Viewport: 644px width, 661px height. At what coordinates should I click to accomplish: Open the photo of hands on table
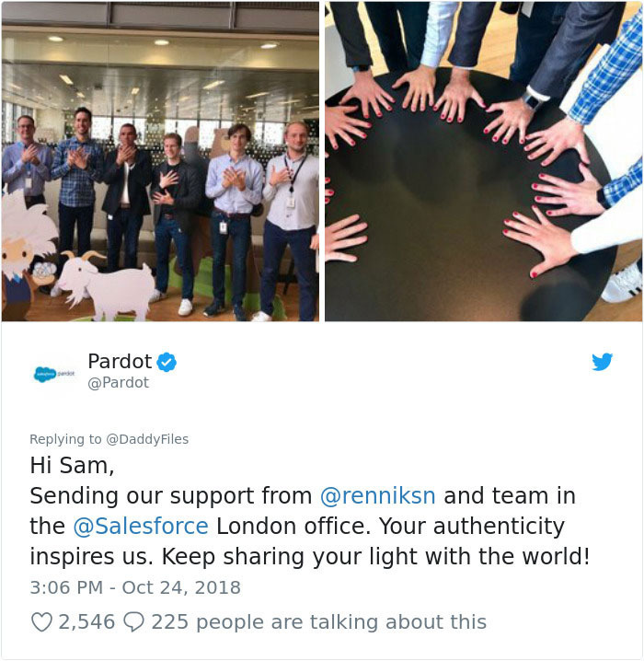click(x=484, y=161)
